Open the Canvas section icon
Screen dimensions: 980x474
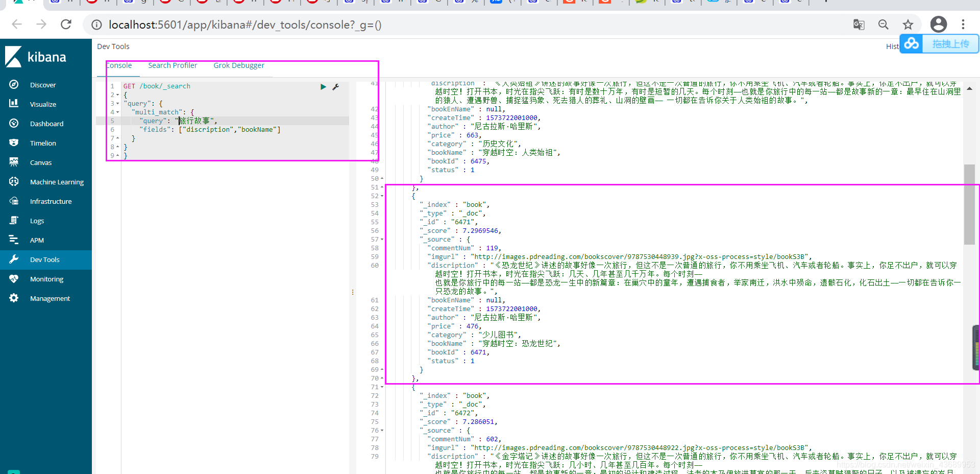[x=14, y=162]
